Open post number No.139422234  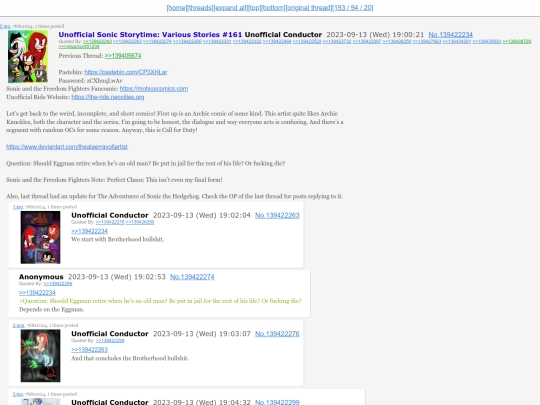450,35
